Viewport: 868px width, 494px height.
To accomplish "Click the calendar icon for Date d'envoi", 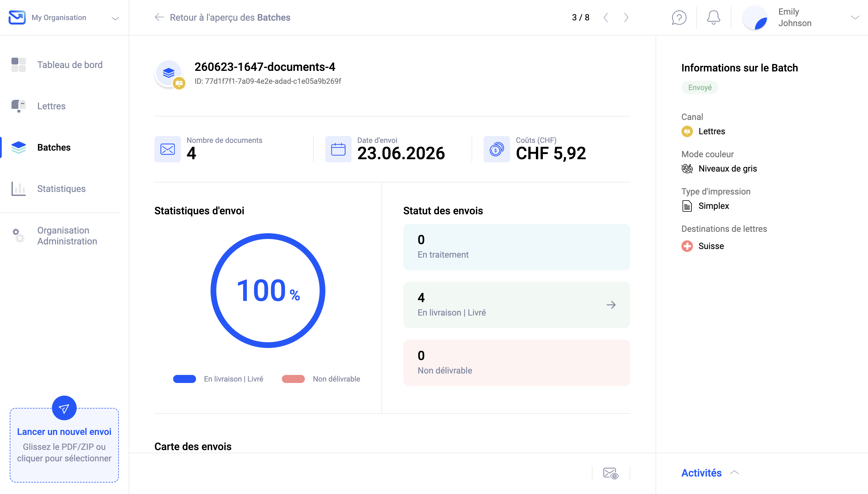I will pyautogui.click(x=338, y=149).
